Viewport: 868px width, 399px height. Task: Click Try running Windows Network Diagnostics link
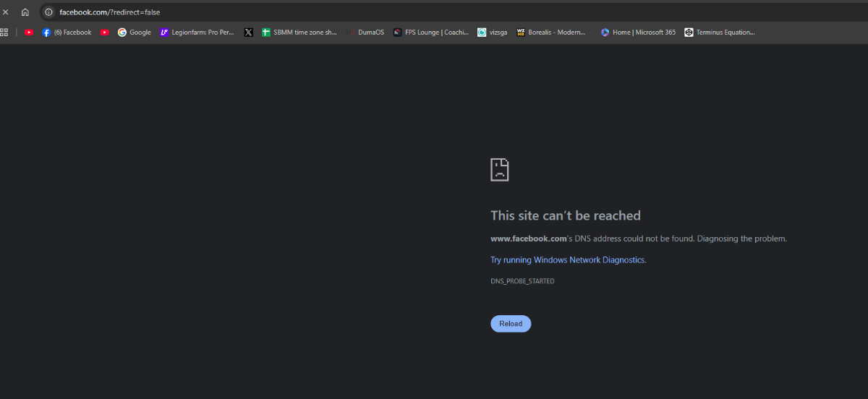coord(568,260)
